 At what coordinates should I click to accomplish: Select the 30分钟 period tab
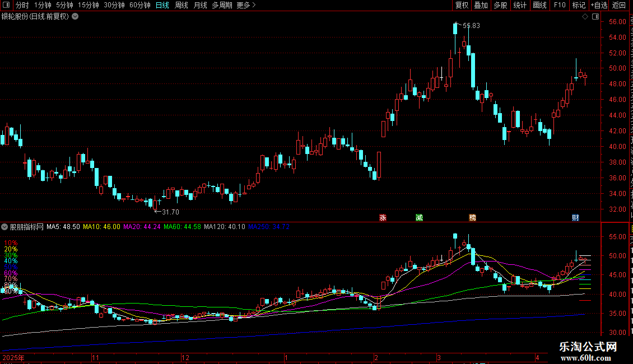coord(114,5)
